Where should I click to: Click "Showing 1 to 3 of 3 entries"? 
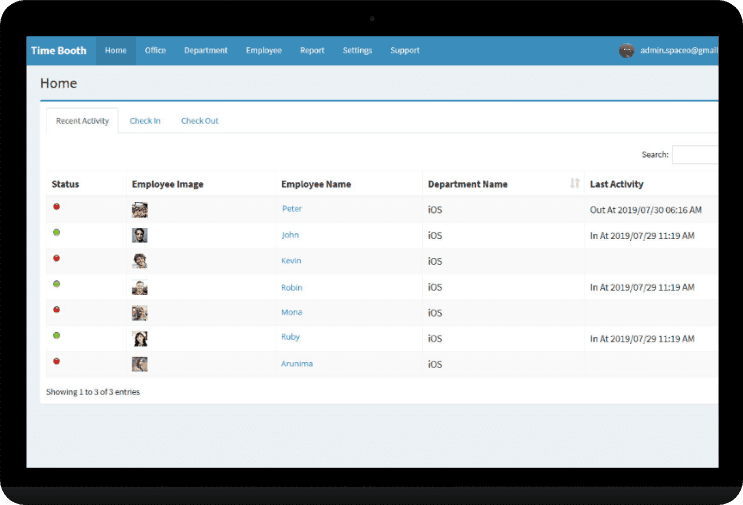click(x=93, y=392)
